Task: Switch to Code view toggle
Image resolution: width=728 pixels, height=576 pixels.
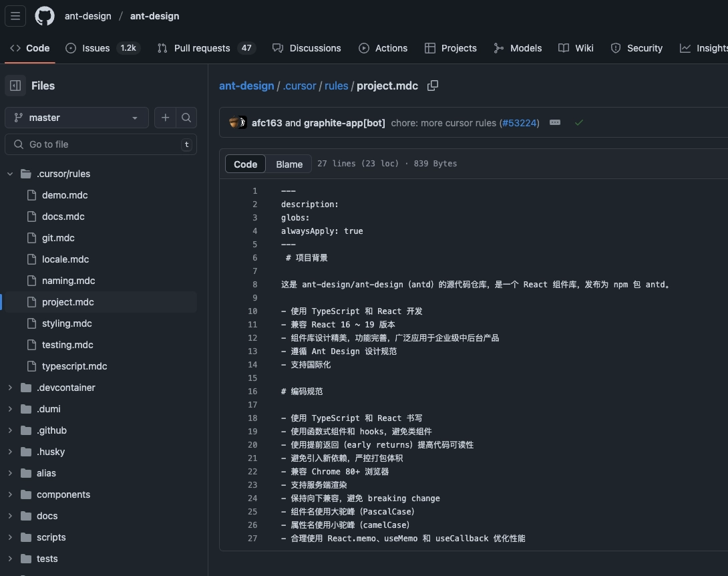Action: 245,164
